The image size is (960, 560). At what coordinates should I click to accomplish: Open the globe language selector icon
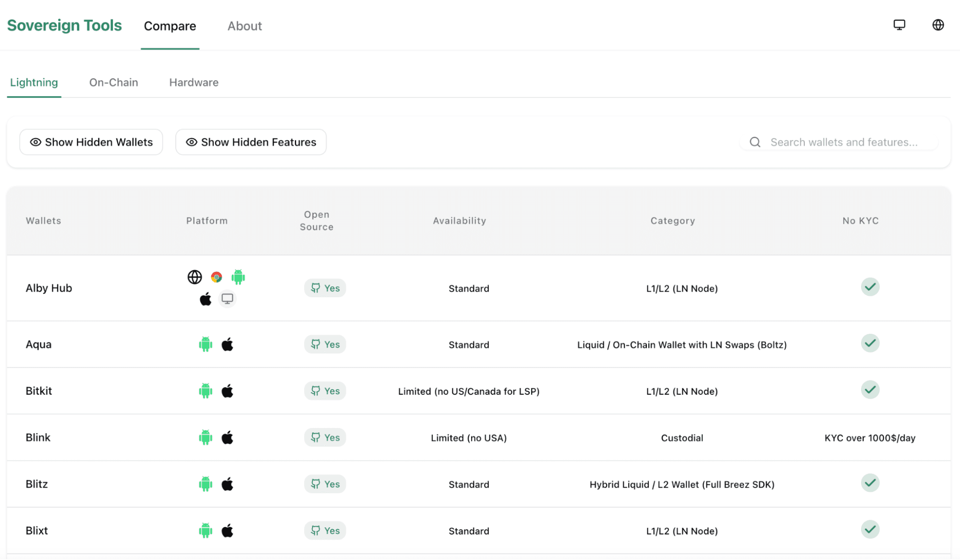pyautogui.click(x=937, y=25)
